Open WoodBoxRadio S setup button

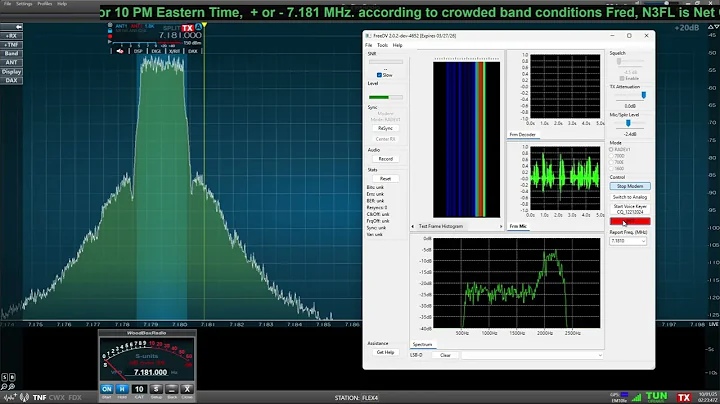tap(156, 389)
